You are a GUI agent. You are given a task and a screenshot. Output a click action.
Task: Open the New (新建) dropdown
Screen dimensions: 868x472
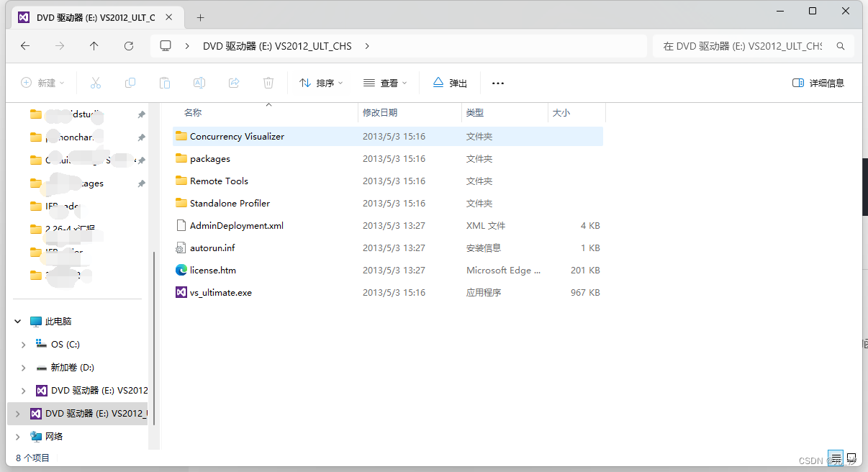pos(42,83)
